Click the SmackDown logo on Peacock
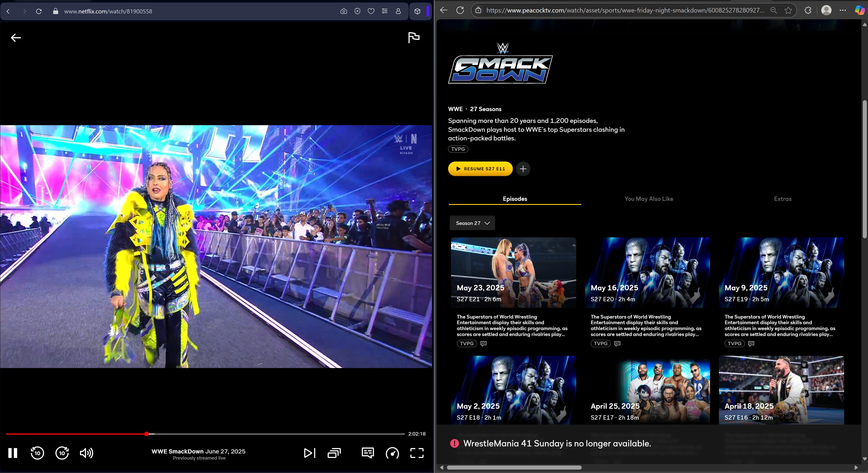868x473 pixels. point(500,63)
